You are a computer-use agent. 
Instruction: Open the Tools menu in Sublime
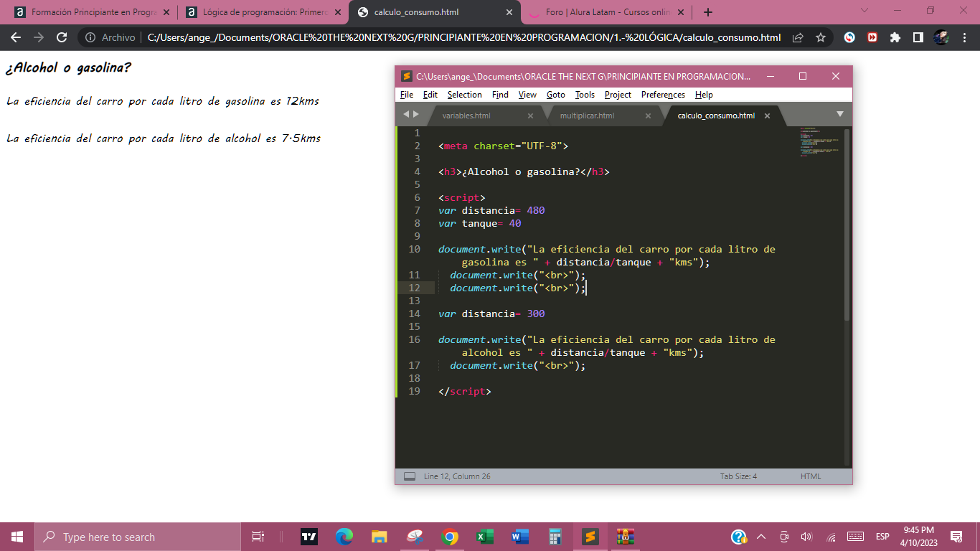click(x=585, y=95)
